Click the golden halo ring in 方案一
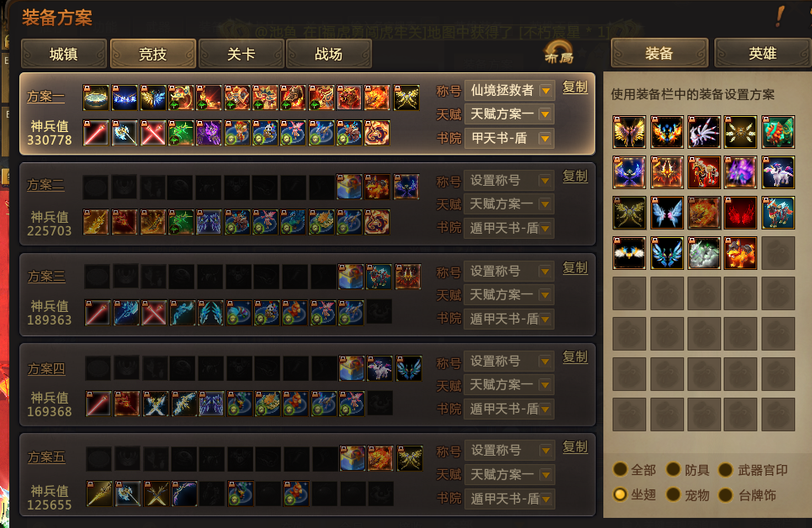 (x=96, y=98)
